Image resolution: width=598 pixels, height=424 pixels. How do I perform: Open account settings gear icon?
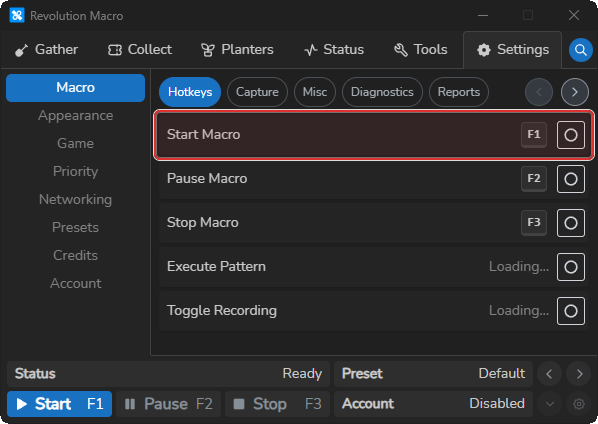[x=579, y=404]
